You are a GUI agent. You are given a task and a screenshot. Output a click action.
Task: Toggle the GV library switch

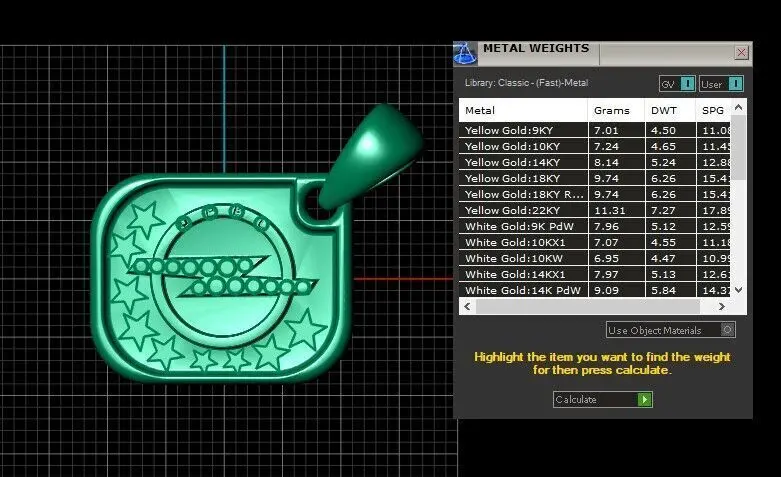(687, 84)
